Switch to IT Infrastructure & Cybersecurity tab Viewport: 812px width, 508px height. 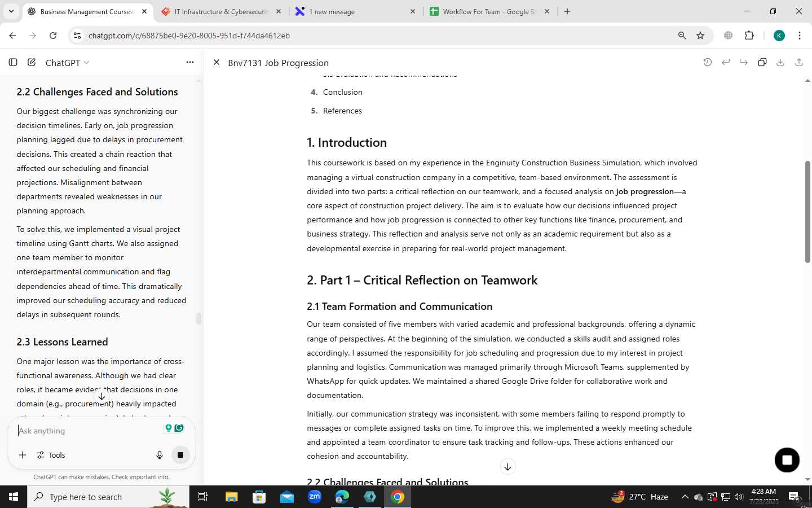tap(221, 11)
